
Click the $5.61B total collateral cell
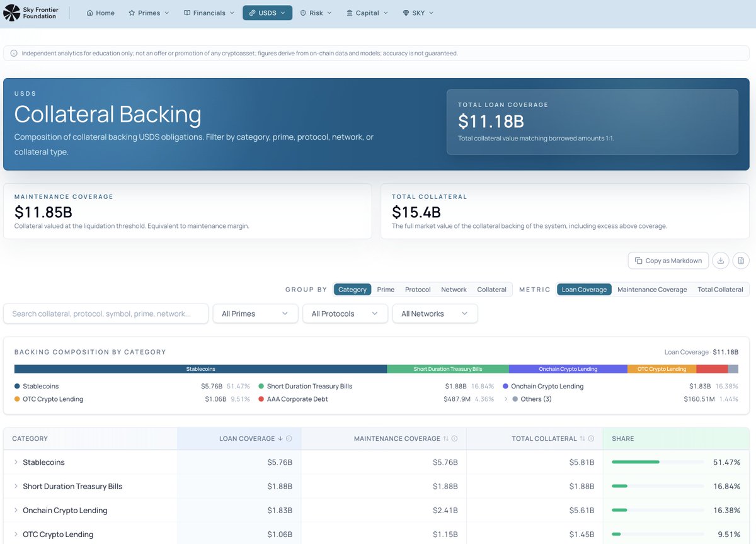pos(535,511)
